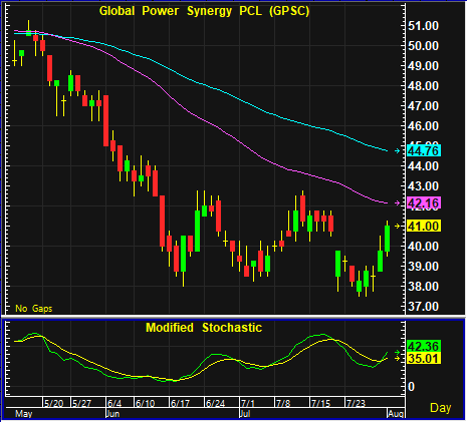The width and height of the screenshot is (467, 422).
Task: Click the May month label
Action: point(24,414)
